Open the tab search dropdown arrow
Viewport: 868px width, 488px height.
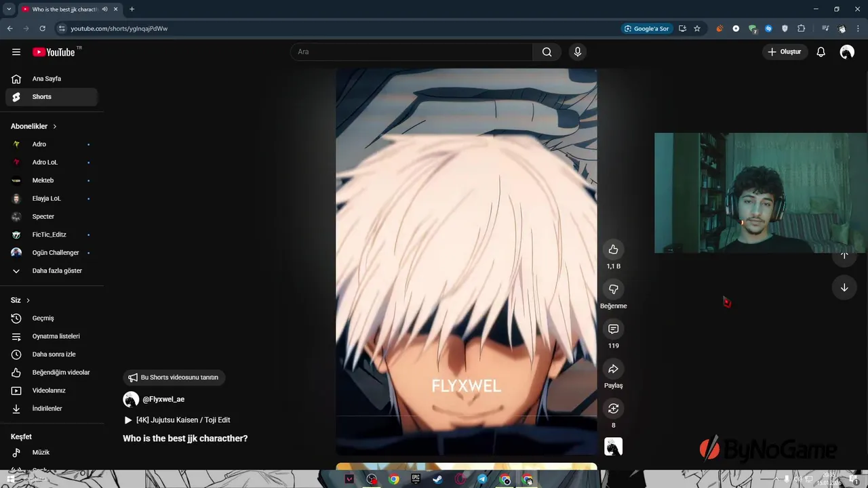[x=9, y=9]
